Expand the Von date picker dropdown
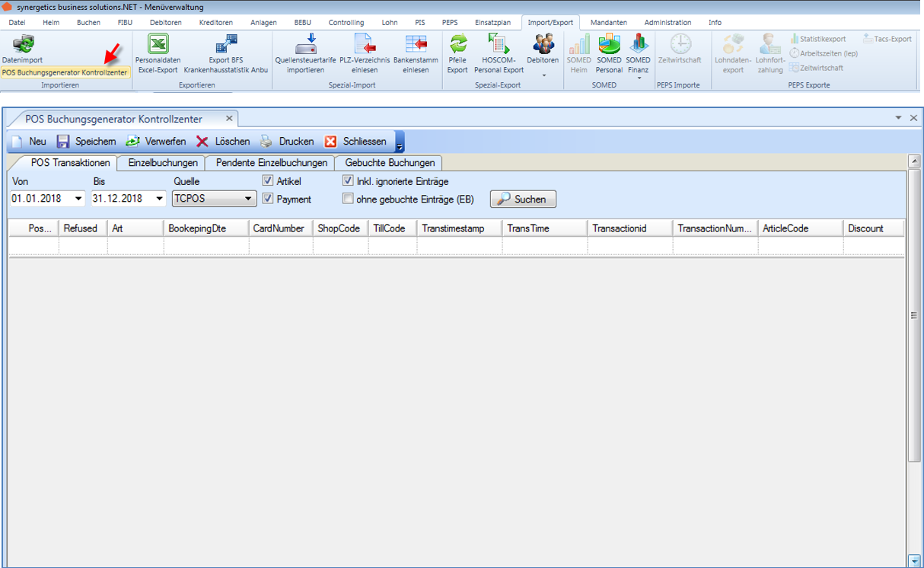 coord(78,199)
